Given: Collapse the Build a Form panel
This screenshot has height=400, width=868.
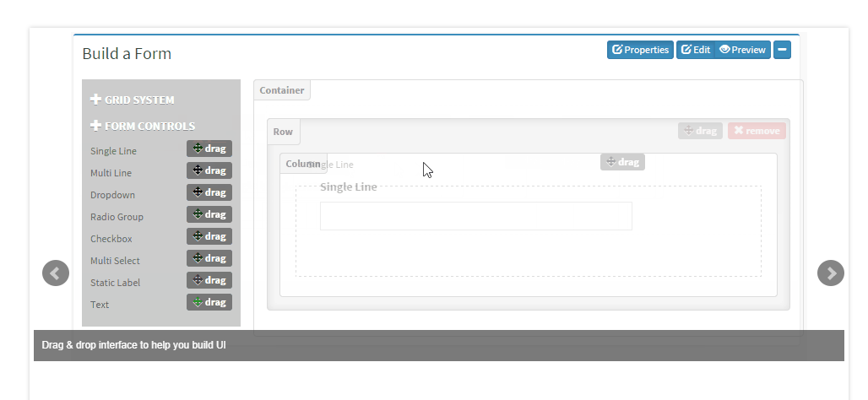Looking at the screenshot, I should tap(782, 50).
